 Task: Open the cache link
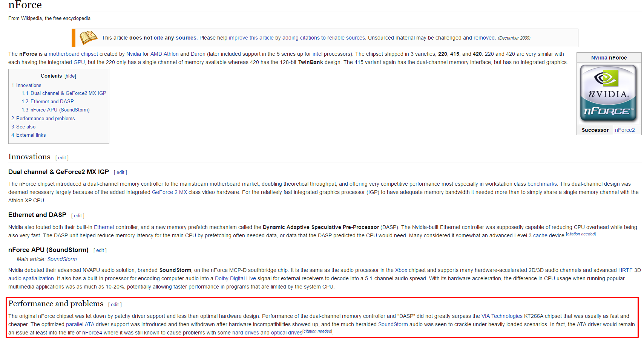coord(540,236)
